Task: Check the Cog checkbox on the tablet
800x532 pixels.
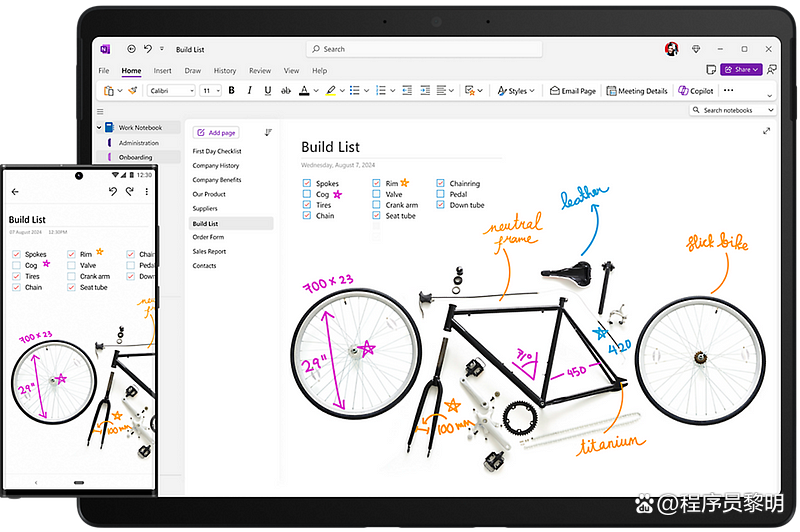Action: pos(307,195)
